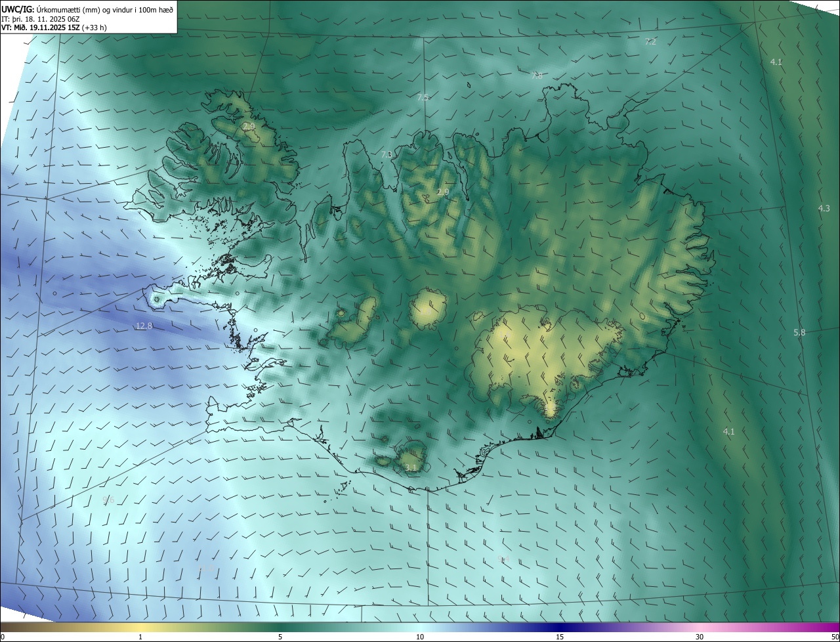Click the 9.4 value label over the sea

(x=503, y=559)
